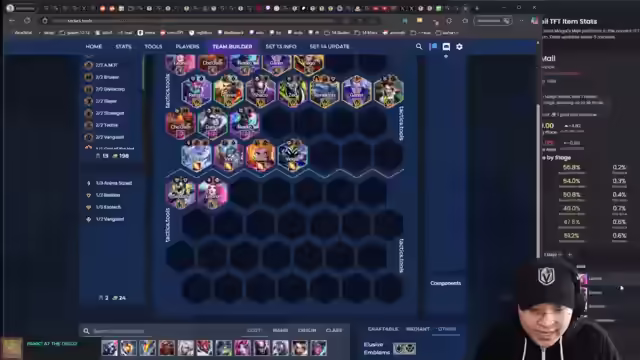The width and height of the screenshot is (640, 360).
Task: Open the PLAYERS navigation menu
Action: (x=187, y=47)
